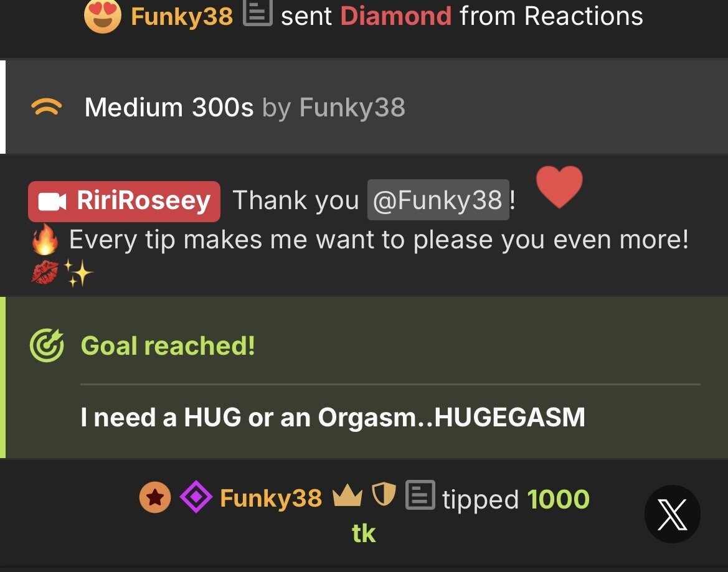The height and width of the screenshot is (572, 728).
Task: Click the orange Lovense signal icon
Action: 47,107
